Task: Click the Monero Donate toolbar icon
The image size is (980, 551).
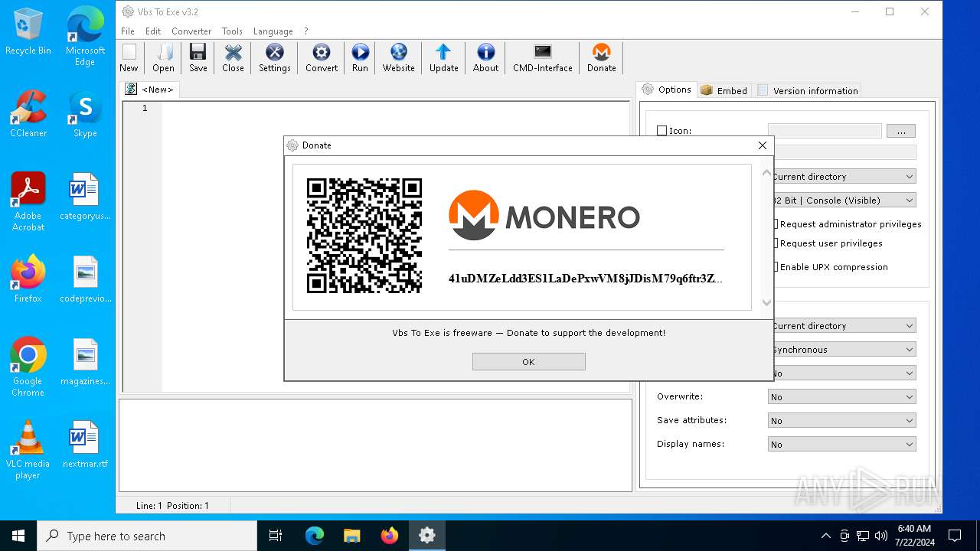Action: [x=601, y=58]
